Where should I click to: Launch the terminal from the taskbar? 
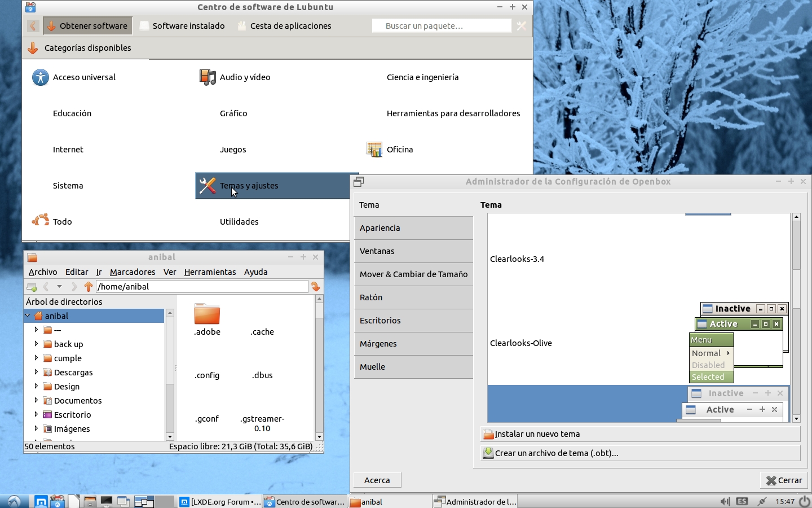point(107,501)
